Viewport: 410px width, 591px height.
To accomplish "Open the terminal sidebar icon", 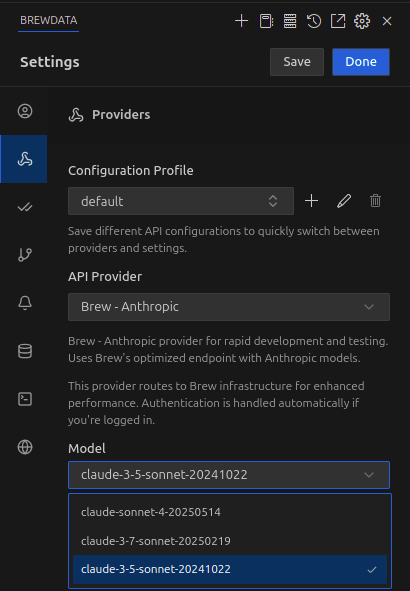I will click(x=25, y=399).
